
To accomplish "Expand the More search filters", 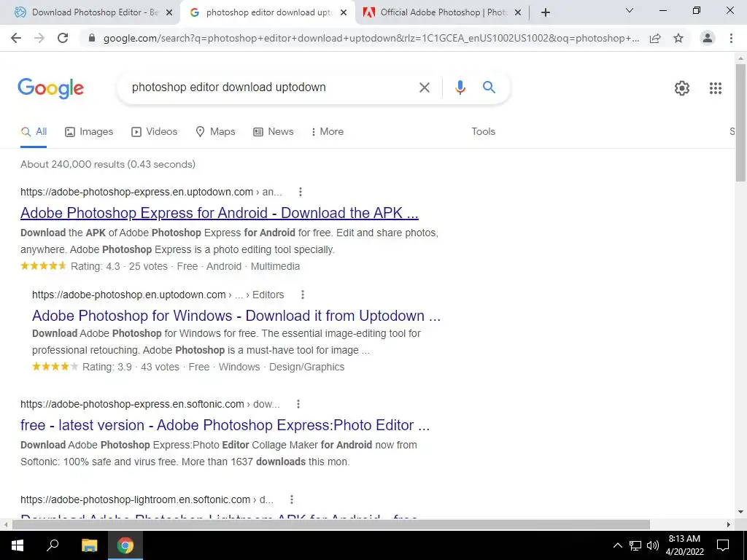I will click(328, 132).
